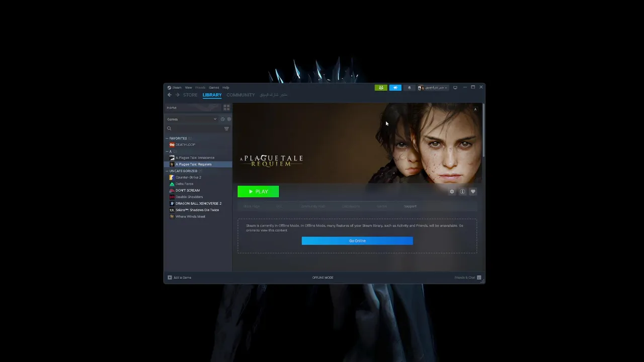The image size is (644, 362).
Task: Open the DLC link
Action: click(279, 206)
